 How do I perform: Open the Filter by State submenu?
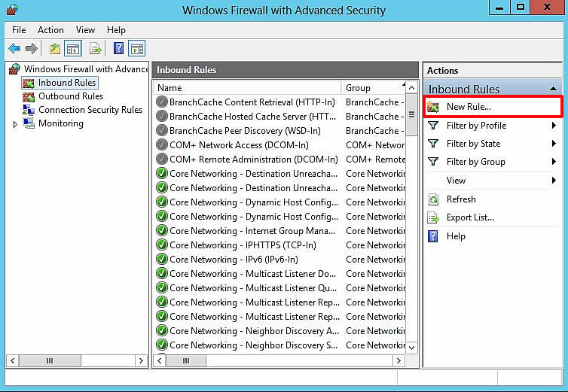(473, 144)
